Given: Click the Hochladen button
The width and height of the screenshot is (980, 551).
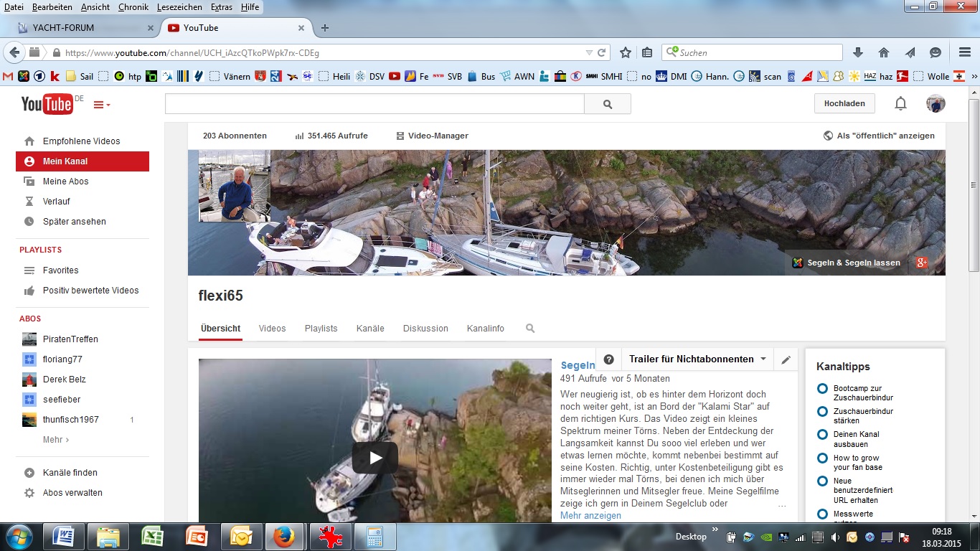Looking at the screenshot, I should pos(844,104).
